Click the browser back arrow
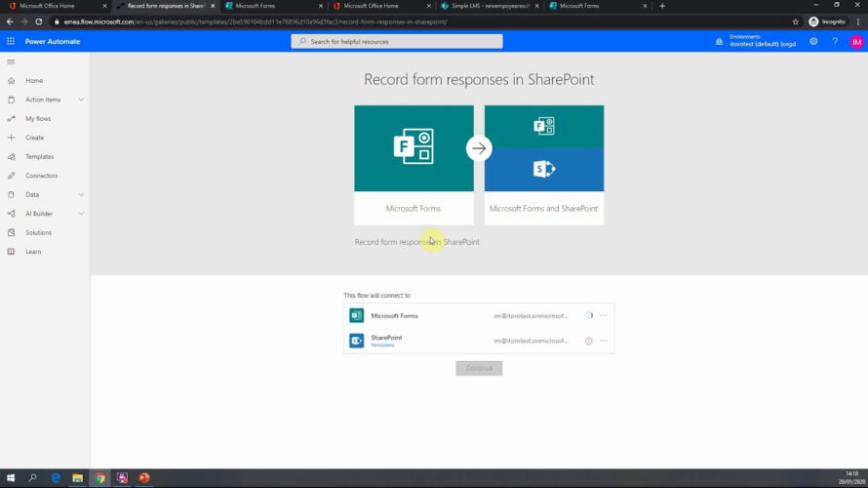 point(10,21)
